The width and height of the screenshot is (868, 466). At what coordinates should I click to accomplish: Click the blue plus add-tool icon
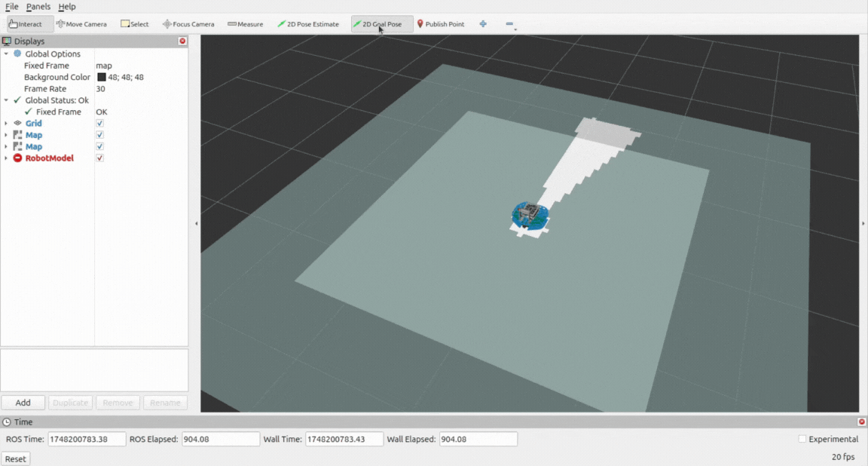(x=483, y=24)
